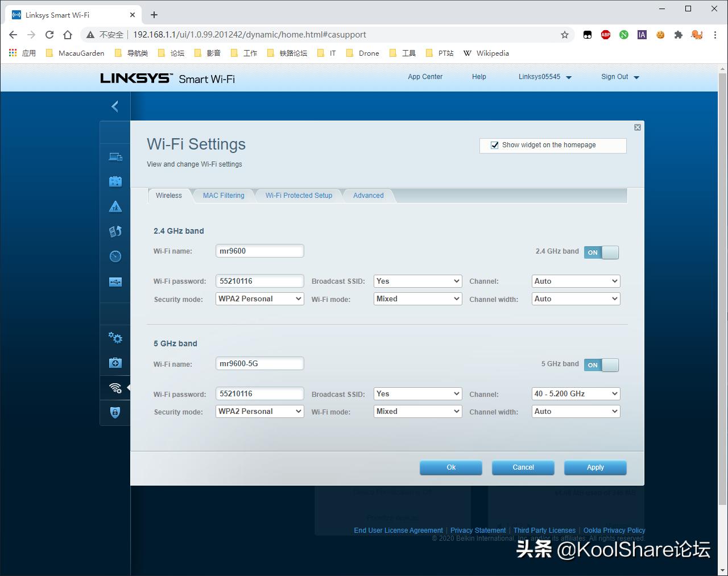
Task: Open the Device List sidebar icon
Action: pos(115,156)
